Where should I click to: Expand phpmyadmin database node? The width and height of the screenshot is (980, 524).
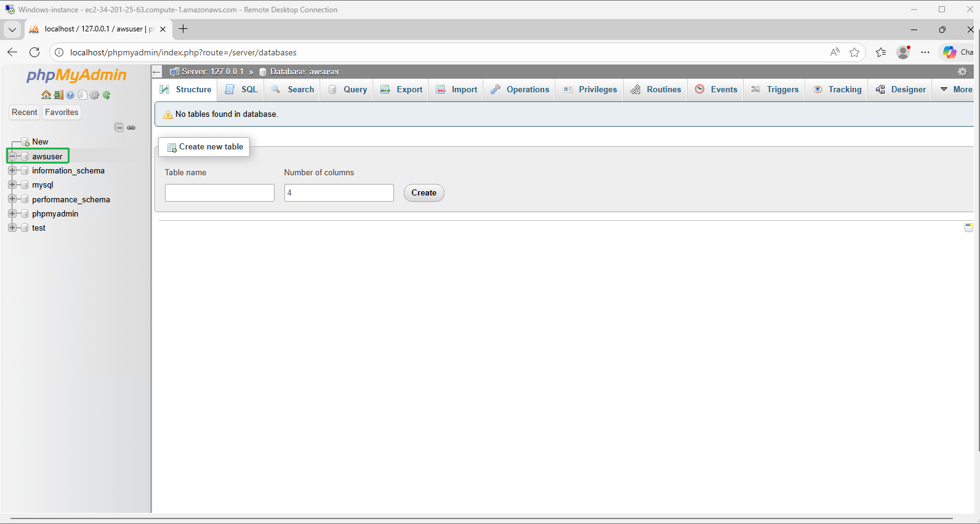(12, 213)
